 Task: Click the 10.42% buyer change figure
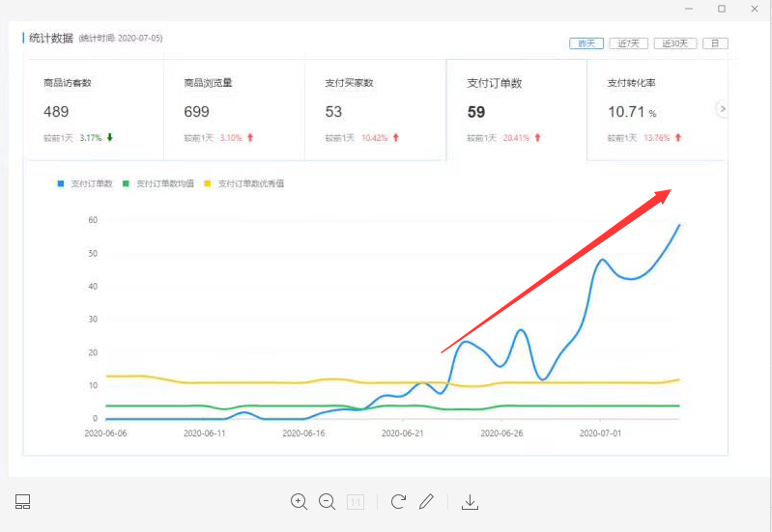(375, 138)
